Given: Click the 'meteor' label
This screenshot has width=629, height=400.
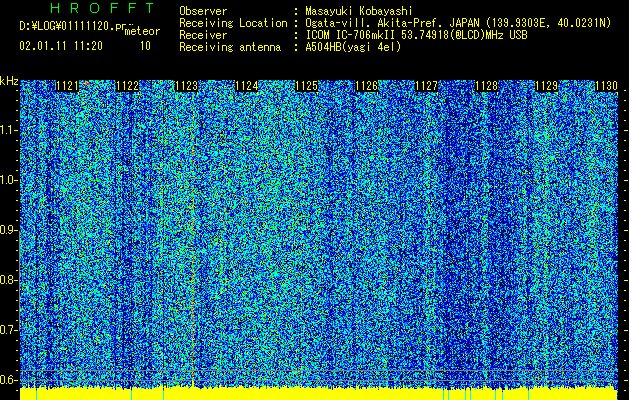Looking at the screenshot, I should (142, 31).
